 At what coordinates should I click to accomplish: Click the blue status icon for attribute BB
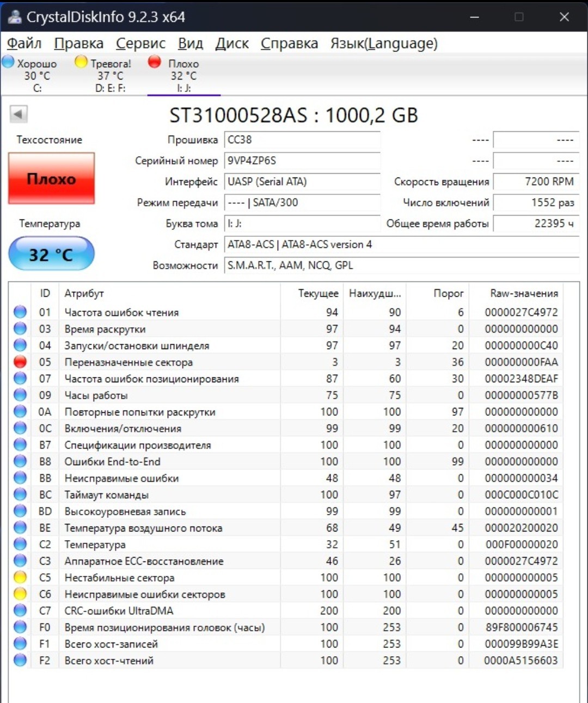click(x=20, y=478)
